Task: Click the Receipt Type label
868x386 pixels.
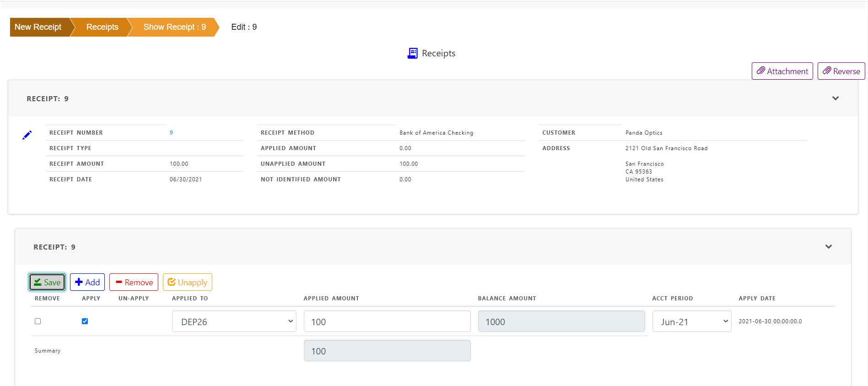Action: [70, 148]
